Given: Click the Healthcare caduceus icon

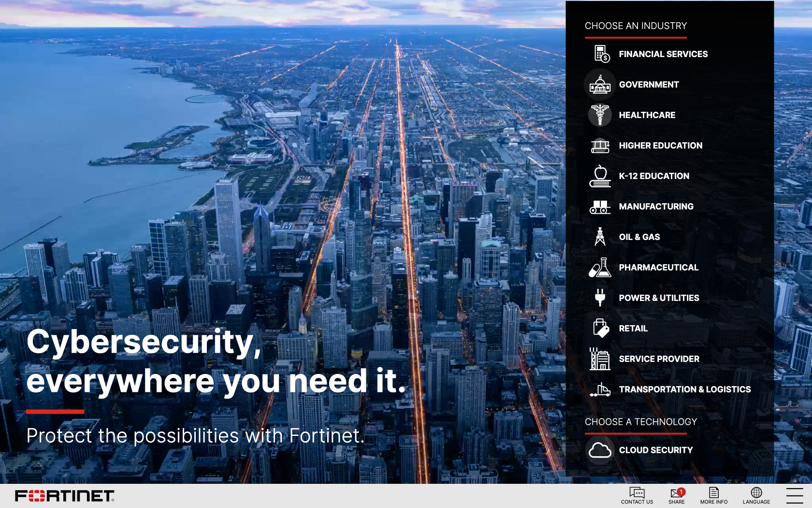Looking at the screenshot, I should (600, 115).
